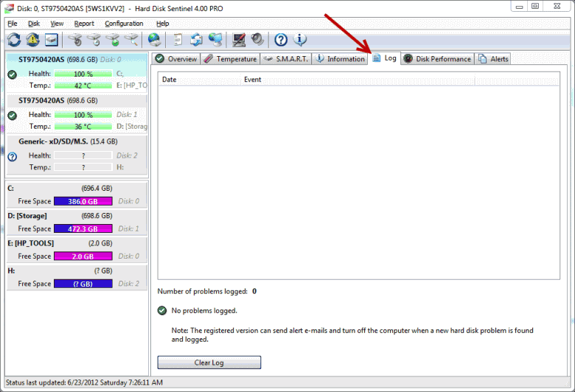Click the Disk 1 health 100 % bar
Viewport: 575px width, 392px height.
click(x=83, y=115)
